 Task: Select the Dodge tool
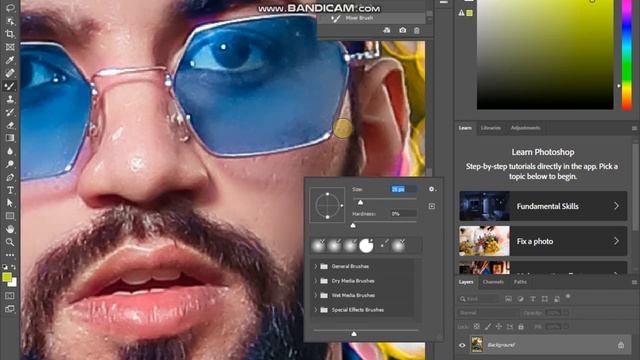[x=10, y=164]
